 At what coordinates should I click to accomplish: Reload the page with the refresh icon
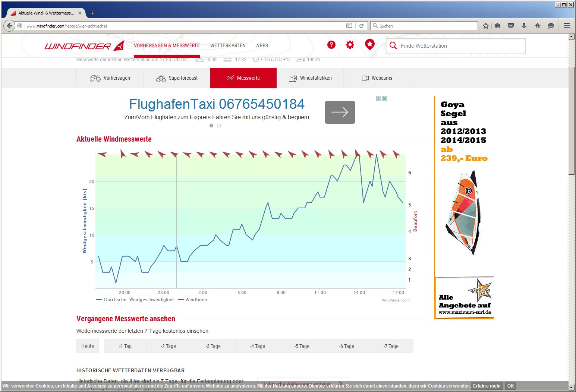[x=361, y=26]
